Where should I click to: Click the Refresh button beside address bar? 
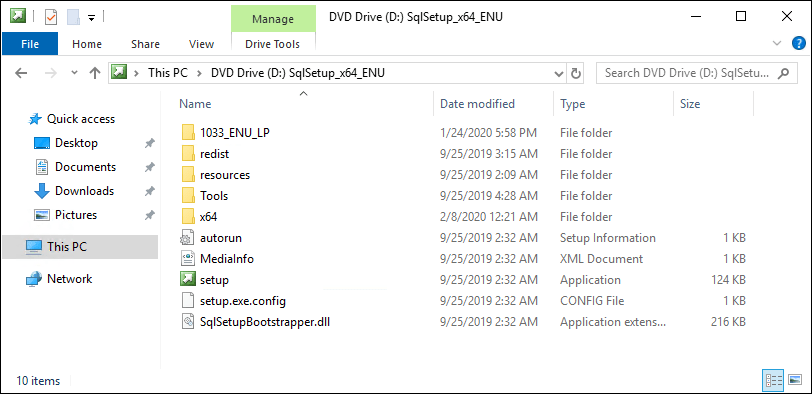(575, 73)
